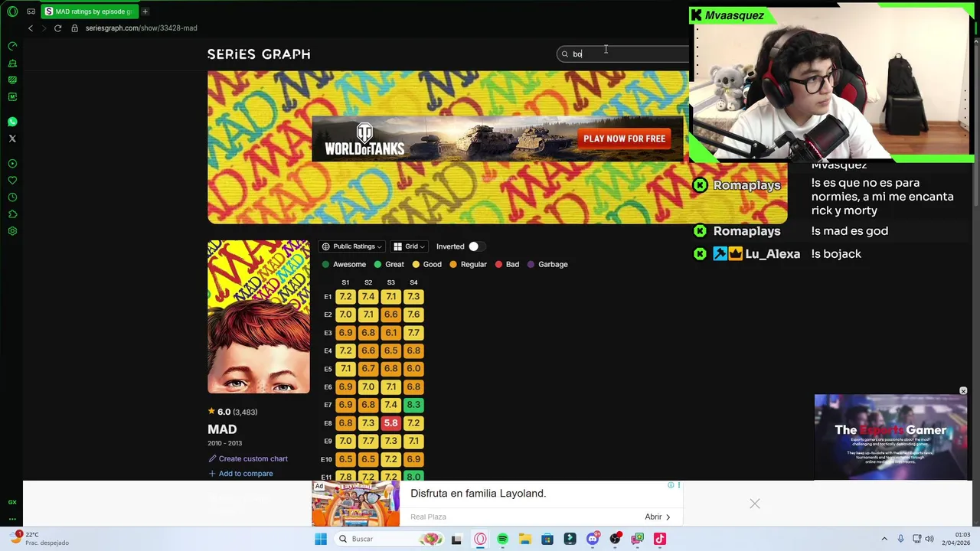Viewport: 980px width, 551px height.
Task: Open TikTok app from the taskbar
Action: point(660,539)
